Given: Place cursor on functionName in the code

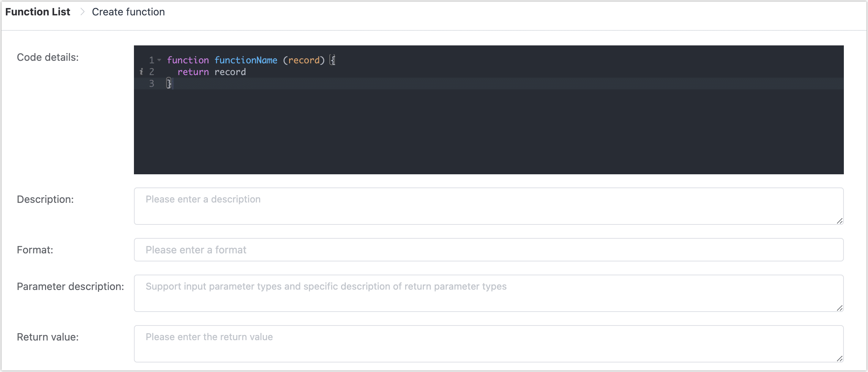Looking at the screenshot, I should click(x=246, y=60).
